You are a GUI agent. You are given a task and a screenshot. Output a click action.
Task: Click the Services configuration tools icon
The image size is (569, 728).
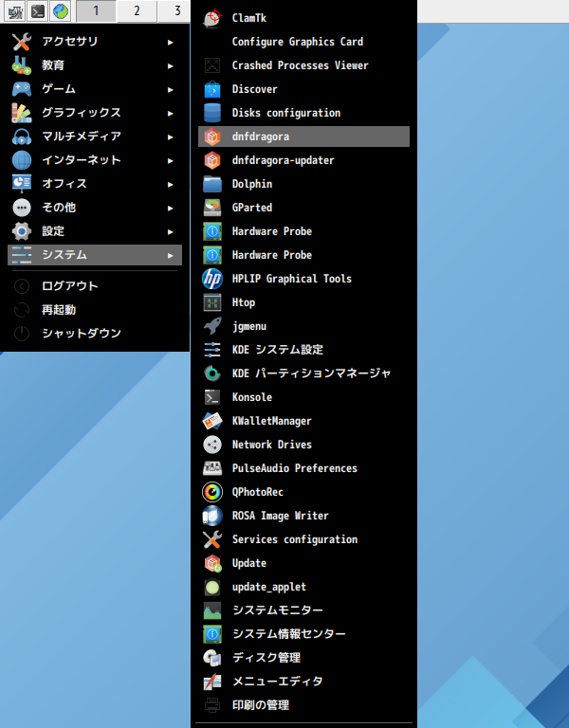212,539
